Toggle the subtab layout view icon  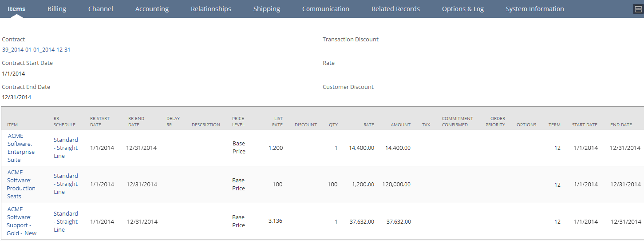(638, 9)
